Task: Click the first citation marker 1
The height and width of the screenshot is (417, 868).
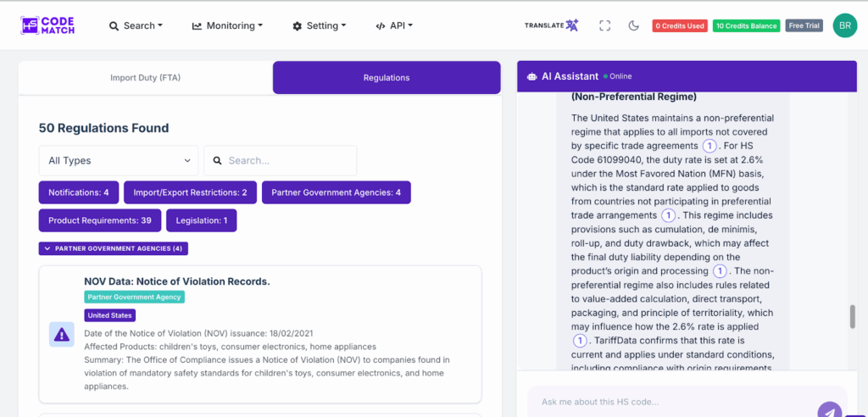Action: tap(709, 146)
